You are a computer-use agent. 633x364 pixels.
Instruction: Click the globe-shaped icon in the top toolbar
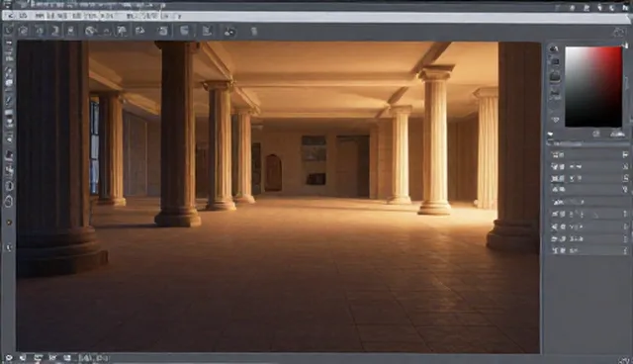click(x=90, y=31)
